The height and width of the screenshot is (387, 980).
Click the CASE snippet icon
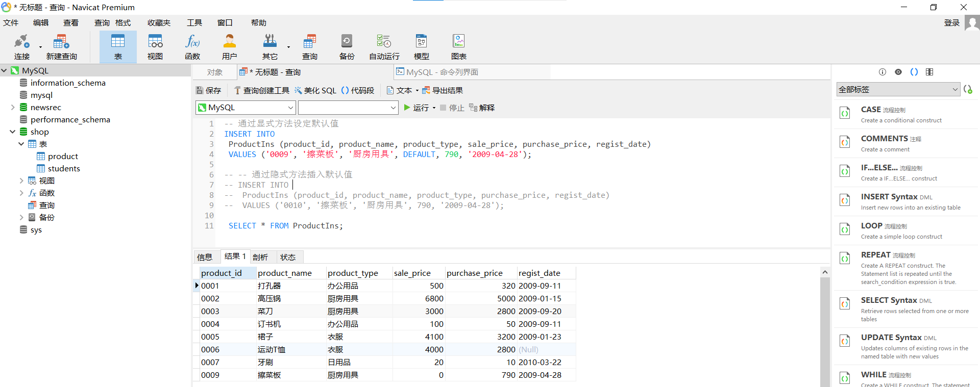click(x=845, y=113)
